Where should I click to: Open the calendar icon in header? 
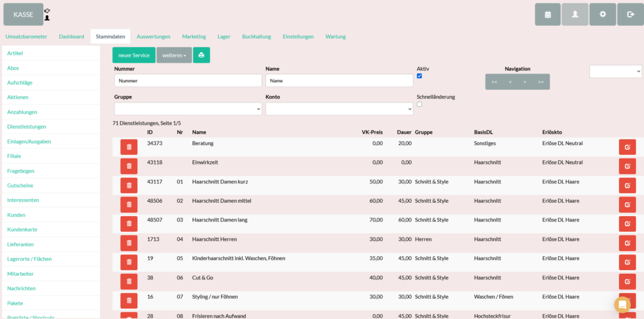[x=548, y=14]
